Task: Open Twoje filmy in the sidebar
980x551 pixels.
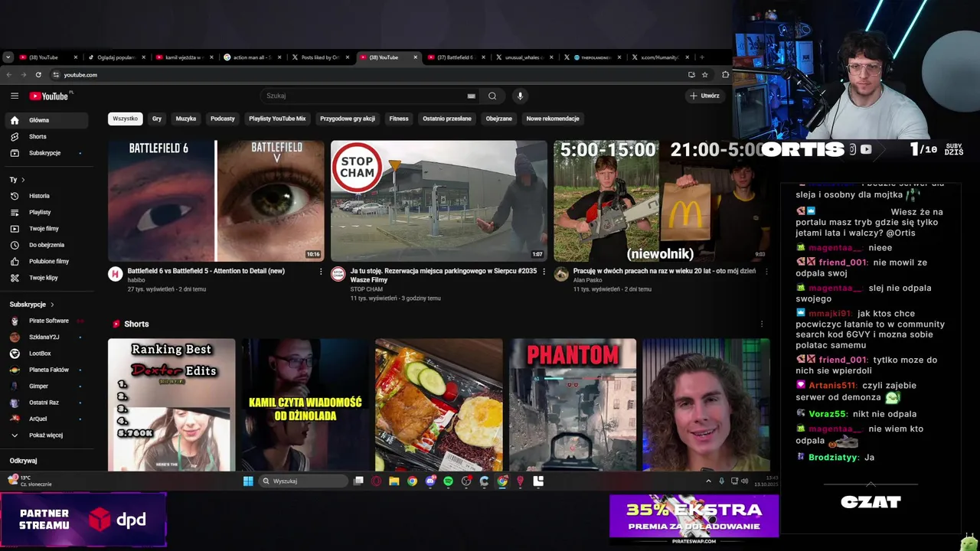Action: click(47, 229)
